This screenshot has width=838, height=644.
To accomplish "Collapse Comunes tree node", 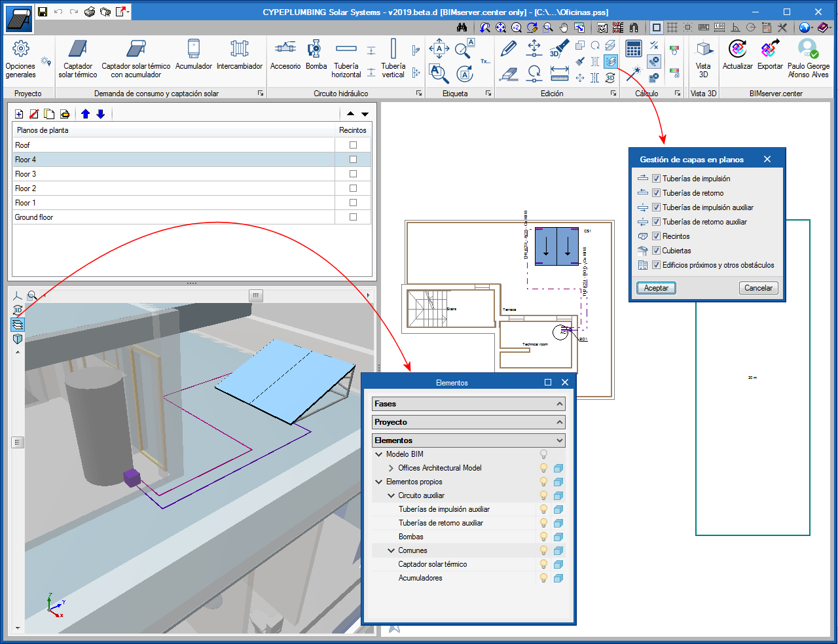I will tap(391, 550).
